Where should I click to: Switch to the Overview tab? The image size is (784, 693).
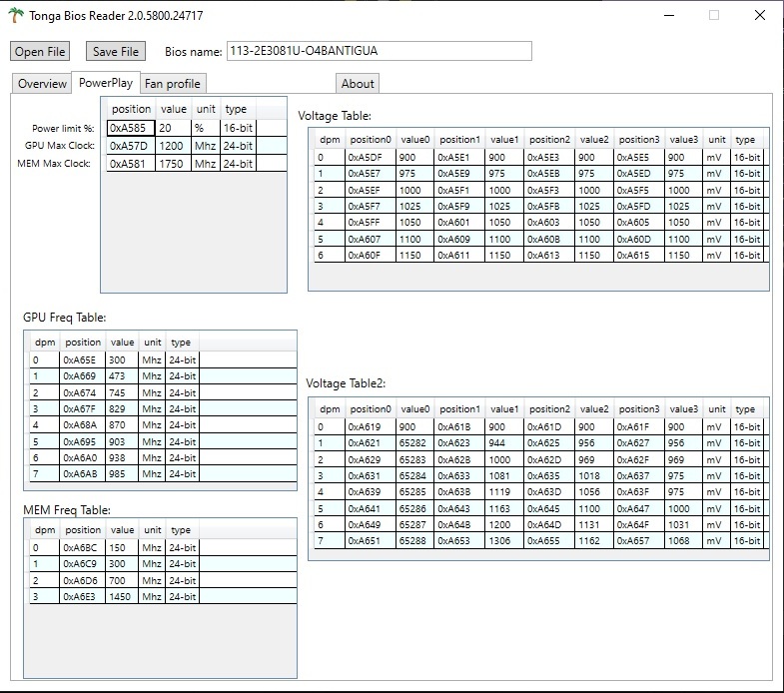(42, 84)
